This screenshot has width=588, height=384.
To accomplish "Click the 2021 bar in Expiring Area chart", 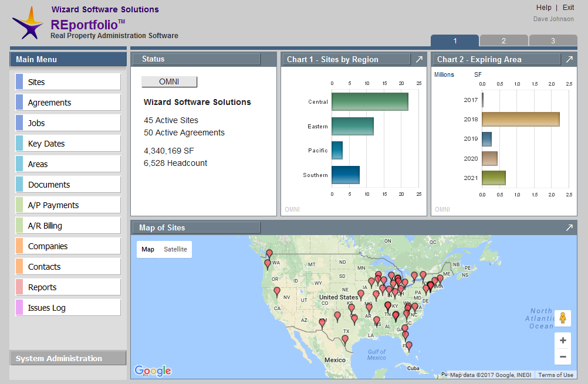I will 494,178.
